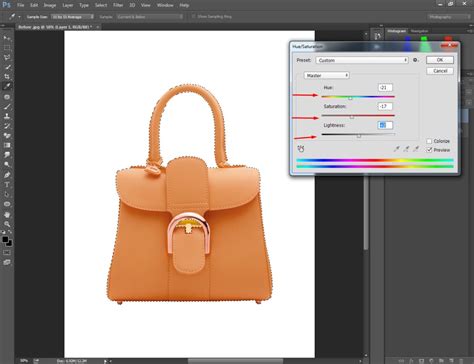
Task: Select the Blur tool
Action: 7,155
